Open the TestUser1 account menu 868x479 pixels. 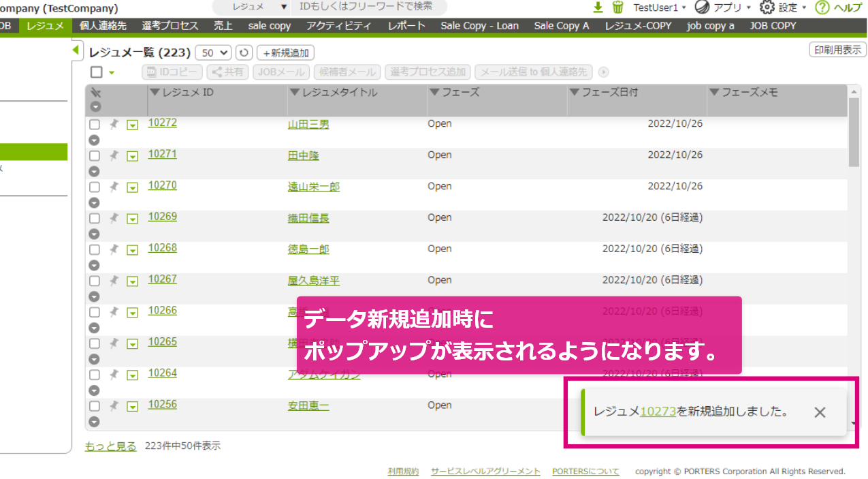(x=658, y=7)
